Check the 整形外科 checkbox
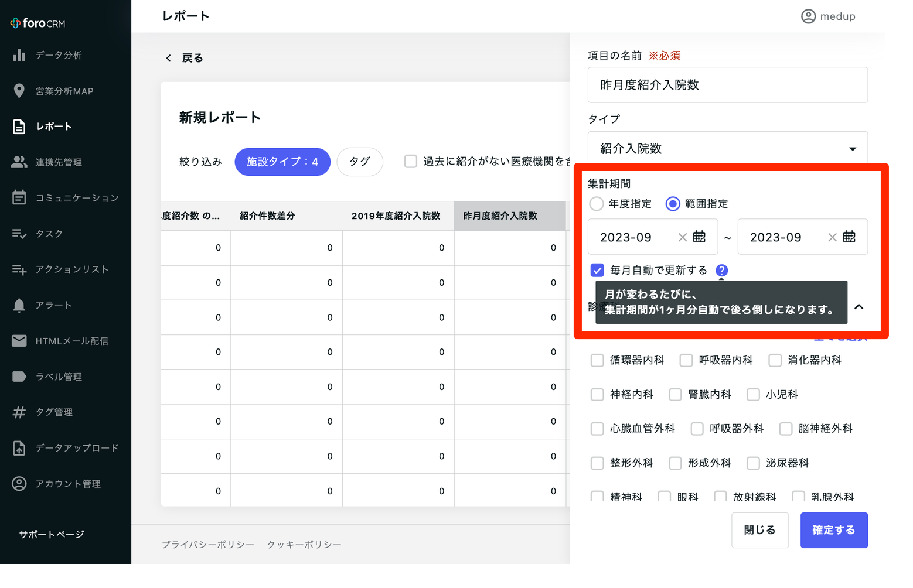The image size is (913, 588). point(597,463)
